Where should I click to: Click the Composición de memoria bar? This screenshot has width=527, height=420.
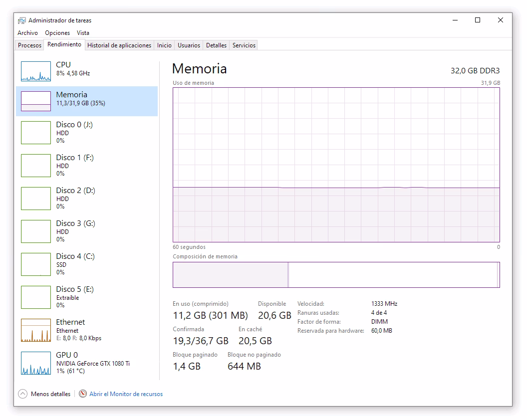(x=336, y=275)
